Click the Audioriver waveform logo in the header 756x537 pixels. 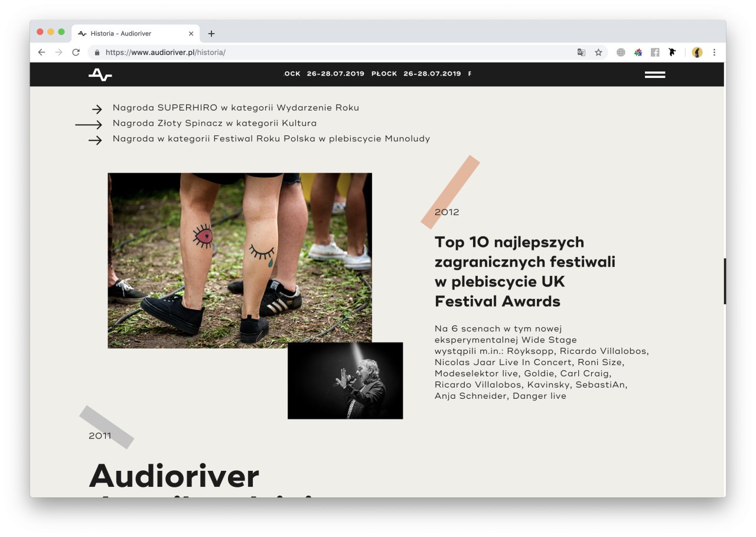point(100,74)
